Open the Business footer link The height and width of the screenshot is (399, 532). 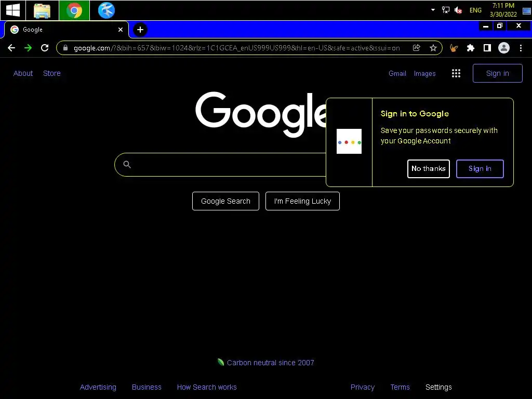tap(147, 387)
